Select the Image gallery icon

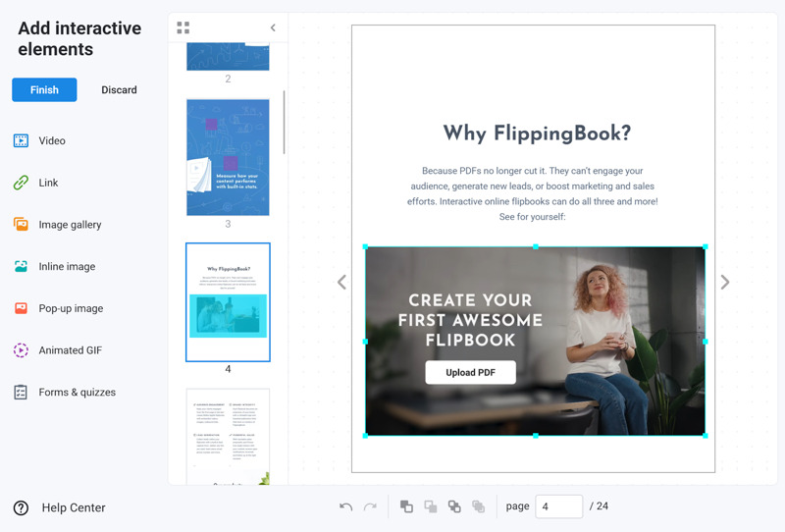(x=21, y=225)
